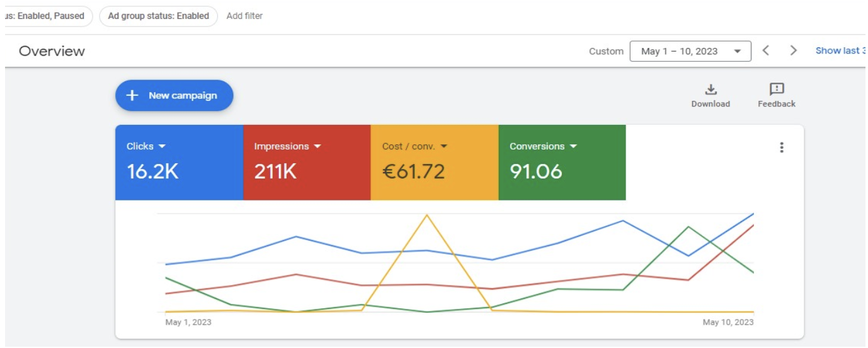Expand the Impressions metric dropdown arrow
The width and height of the screenshot is (868, 348).
[x=317, y=146]
